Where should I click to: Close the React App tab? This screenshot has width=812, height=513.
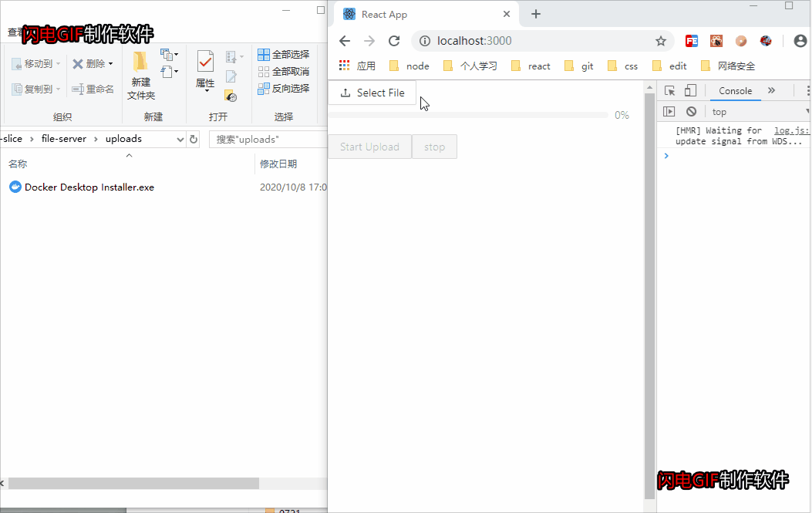click(x=507, y=14)
